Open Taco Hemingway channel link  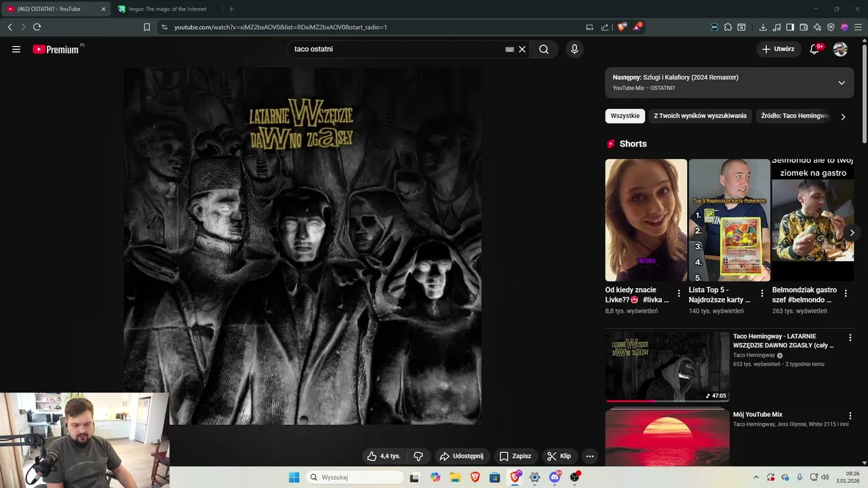[754, 355]
